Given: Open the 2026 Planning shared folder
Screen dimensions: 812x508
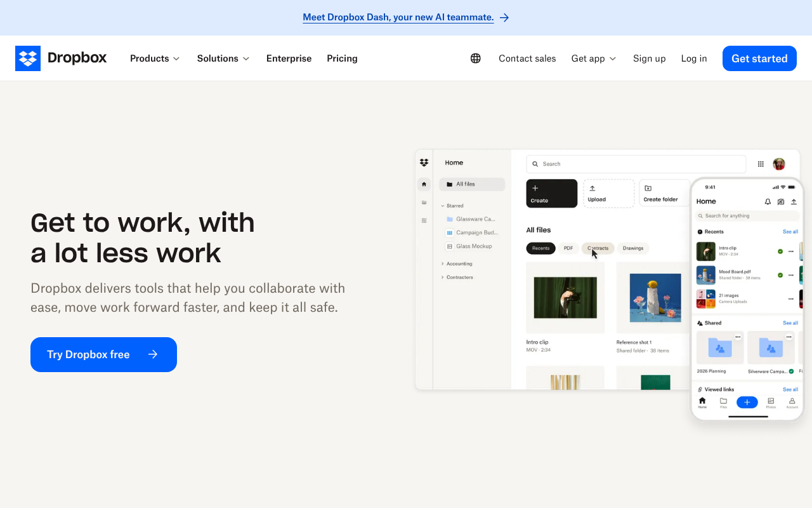Looking at the screenshot, I should tap(720, 348).
